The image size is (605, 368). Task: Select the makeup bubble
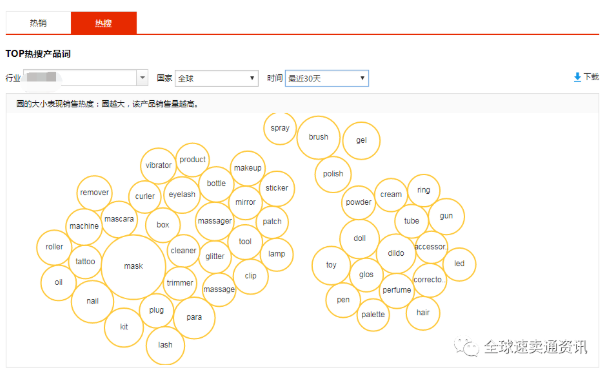248,168
